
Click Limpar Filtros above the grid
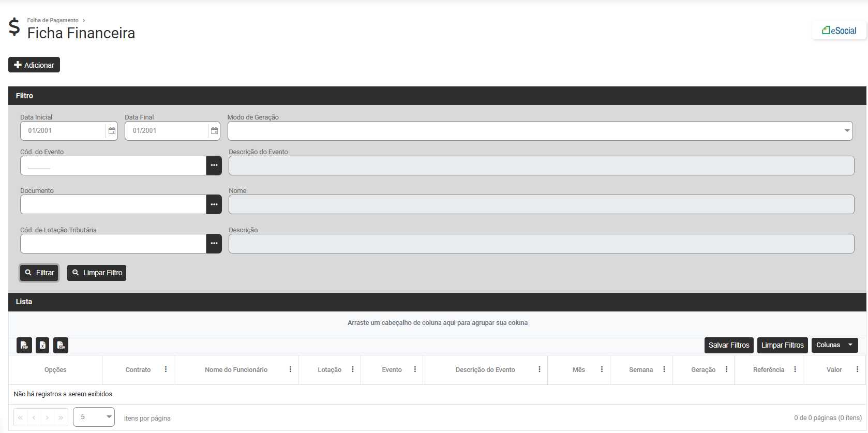click(x=783, y=345)
